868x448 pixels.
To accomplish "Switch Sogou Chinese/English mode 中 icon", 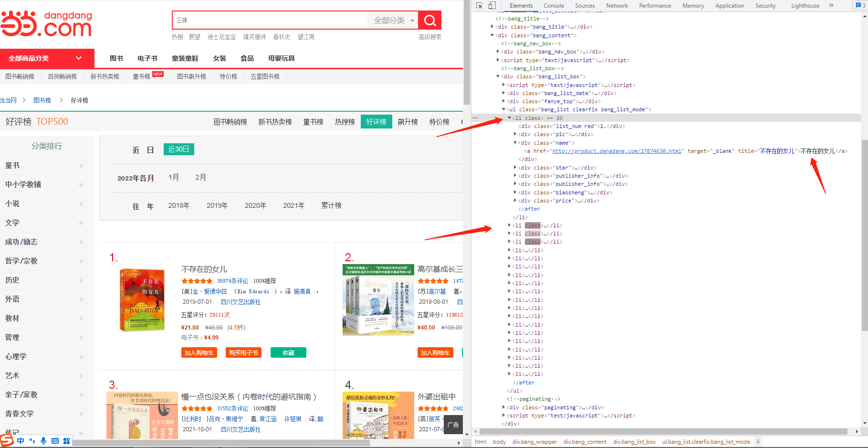I will tap(21, 441).
